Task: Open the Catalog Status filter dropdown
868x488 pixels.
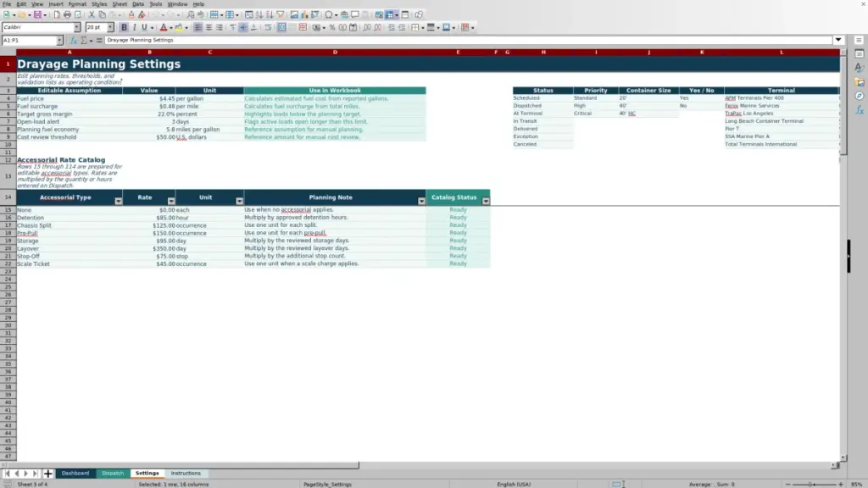Action: 486,201
